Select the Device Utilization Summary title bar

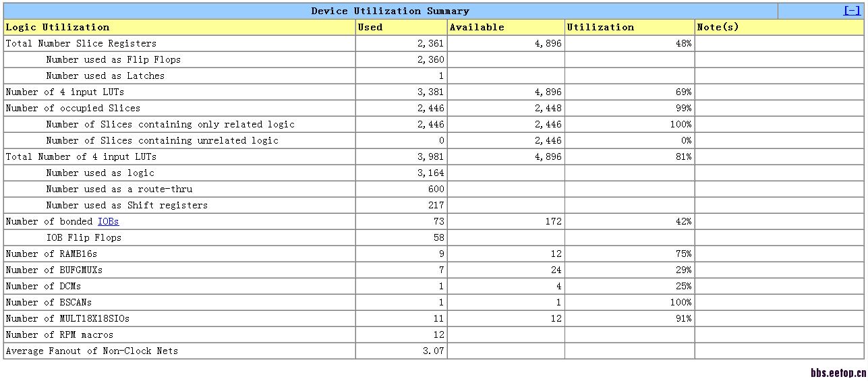(x=390, y=11)
